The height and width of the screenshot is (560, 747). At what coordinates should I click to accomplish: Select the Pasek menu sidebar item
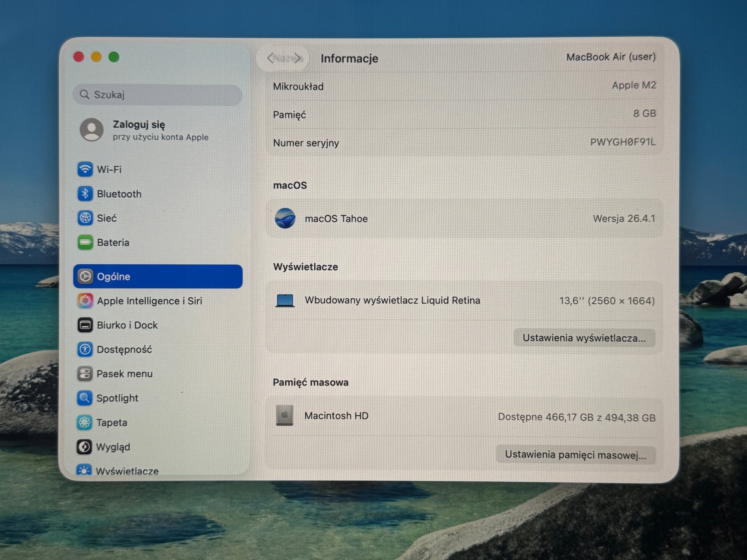point(158,373)
